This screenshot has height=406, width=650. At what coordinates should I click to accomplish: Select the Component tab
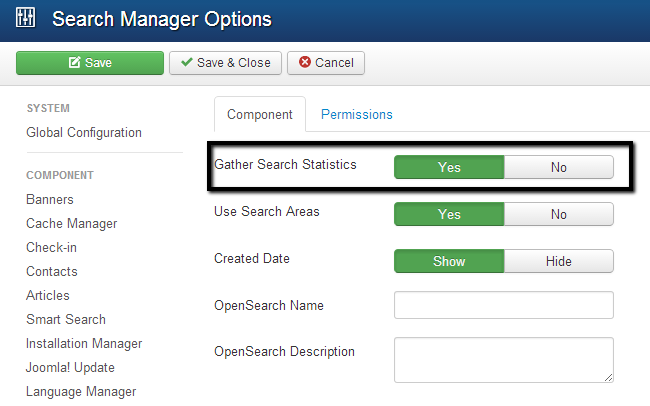click(259, 115)
